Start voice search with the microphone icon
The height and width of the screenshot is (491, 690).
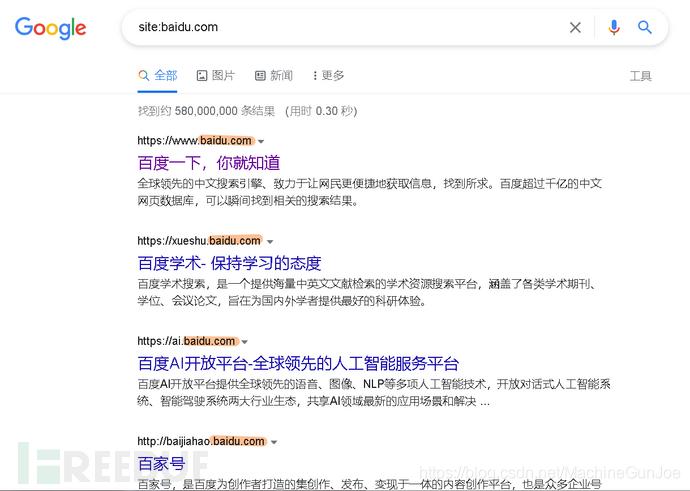[x=614, y=27]
